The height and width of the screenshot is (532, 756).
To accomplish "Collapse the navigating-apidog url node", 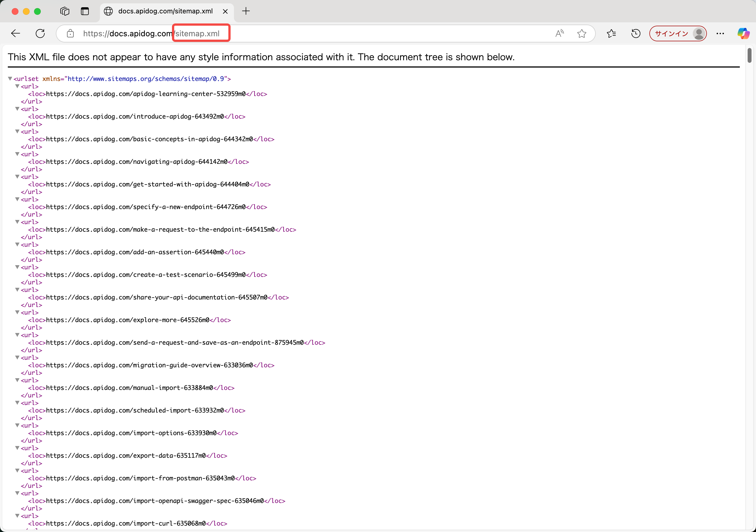I will tap(17, 154).
